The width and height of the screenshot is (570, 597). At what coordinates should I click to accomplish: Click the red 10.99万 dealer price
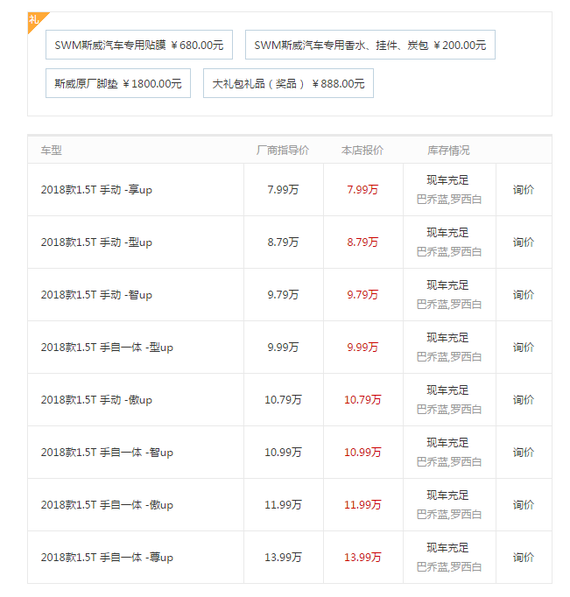point(362,452)
